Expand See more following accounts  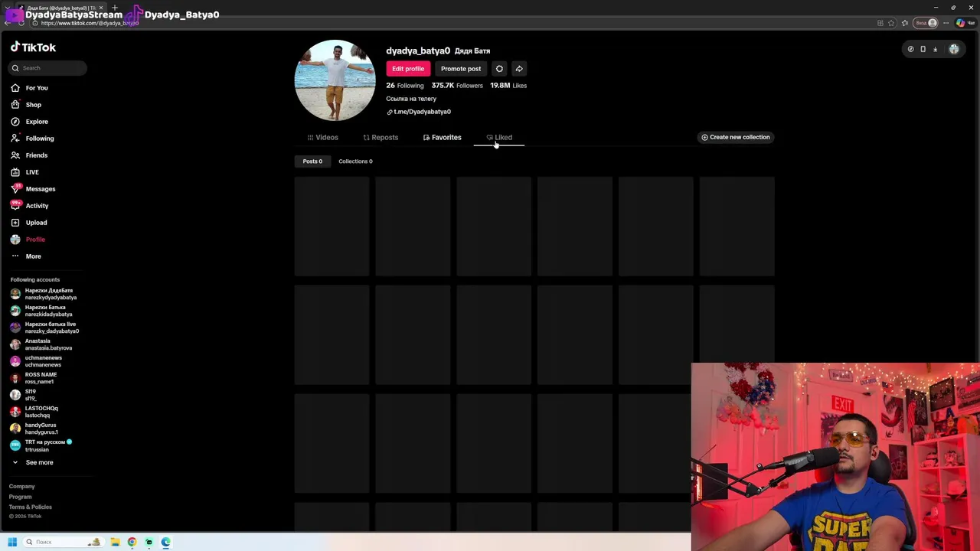(32, 462)
